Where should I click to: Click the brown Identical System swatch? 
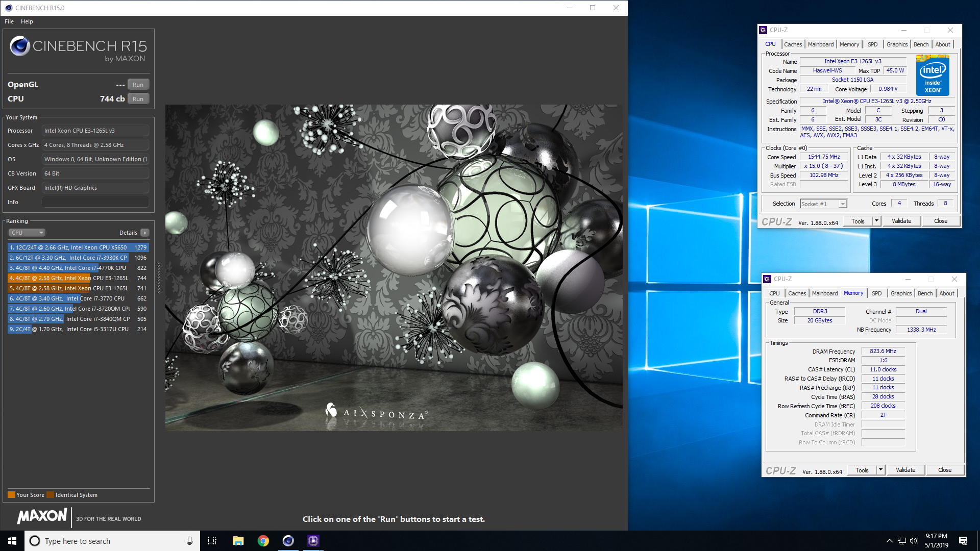pyautogui.click(x=50, y=495)
